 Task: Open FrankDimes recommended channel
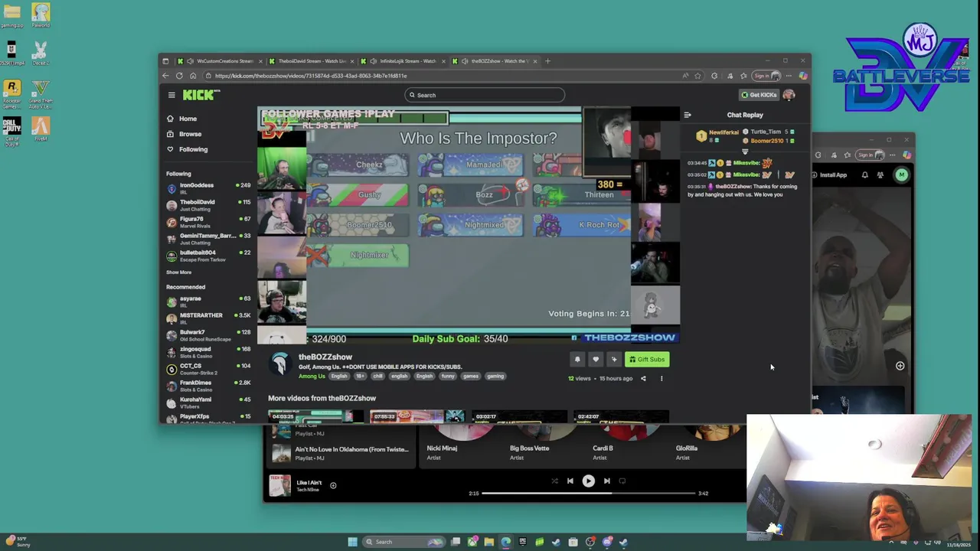[208, 385]
